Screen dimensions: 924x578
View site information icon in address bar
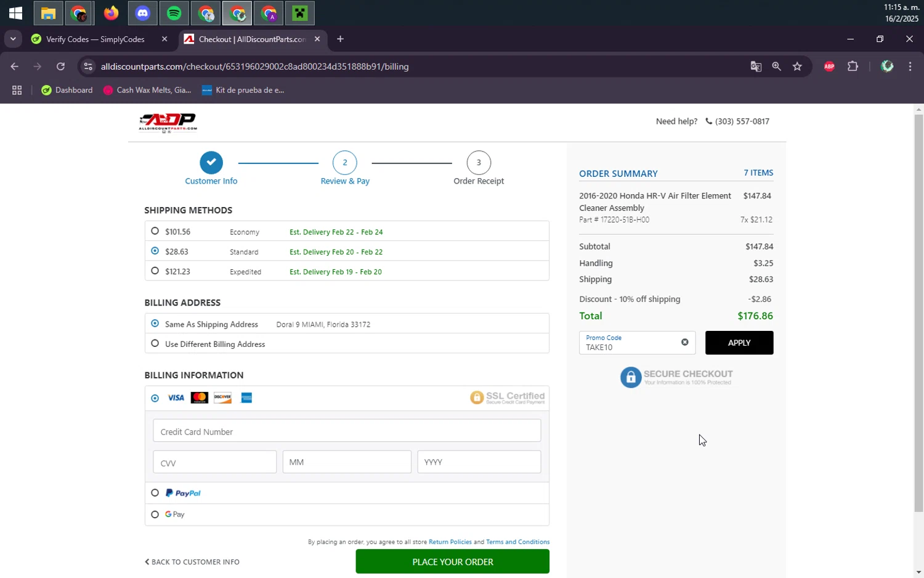pyautogui.click(x=88, y=67)
